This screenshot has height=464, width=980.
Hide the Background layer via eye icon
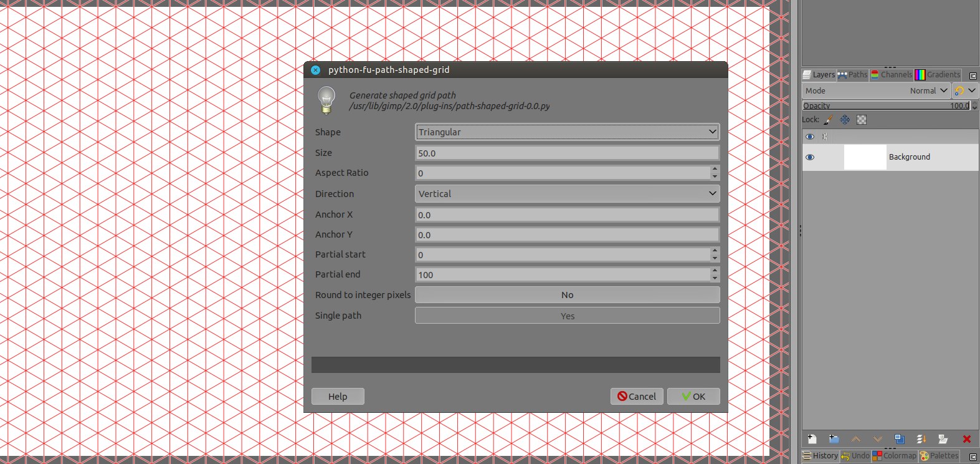pyautogui.click(x=810, y=157)
